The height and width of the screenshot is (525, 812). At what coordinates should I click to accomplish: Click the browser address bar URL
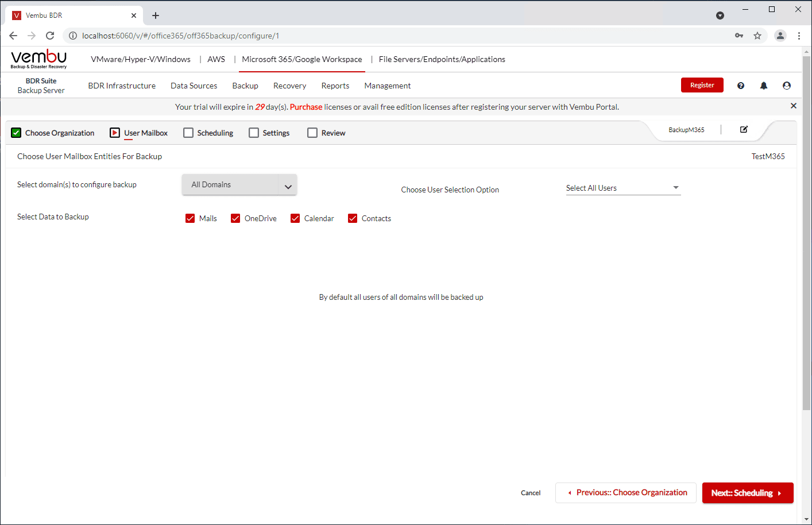click(x=180, y=36)
